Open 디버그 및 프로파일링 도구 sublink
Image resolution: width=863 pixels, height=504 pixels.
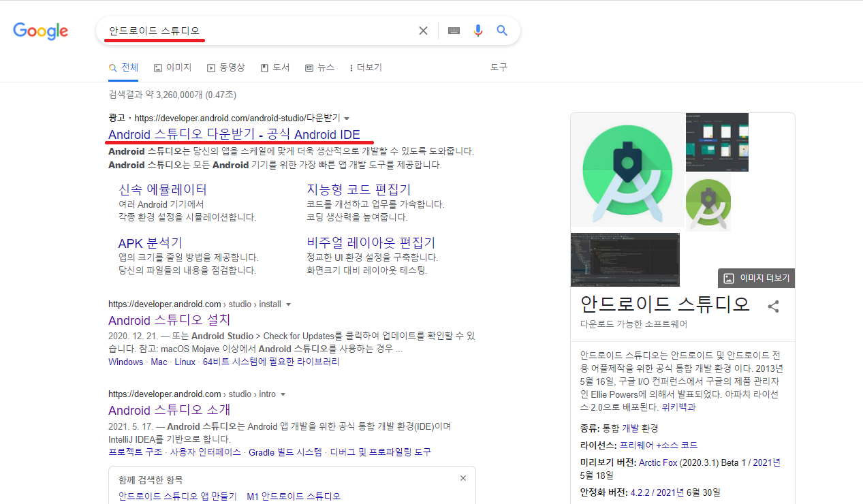pyautogui.click(x=381, y=452)
